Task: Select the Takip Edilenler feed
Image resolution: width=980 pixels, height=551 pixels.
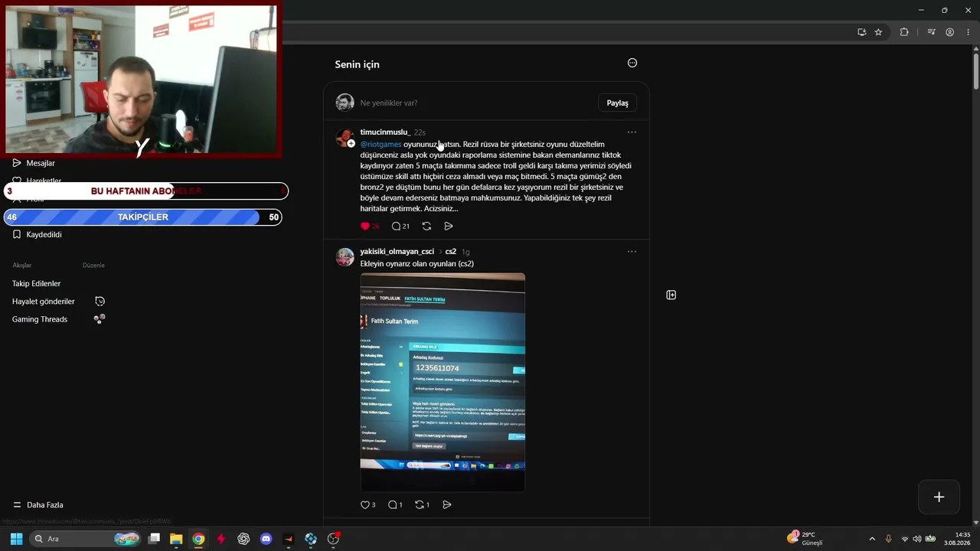Action: click(36, 284)
